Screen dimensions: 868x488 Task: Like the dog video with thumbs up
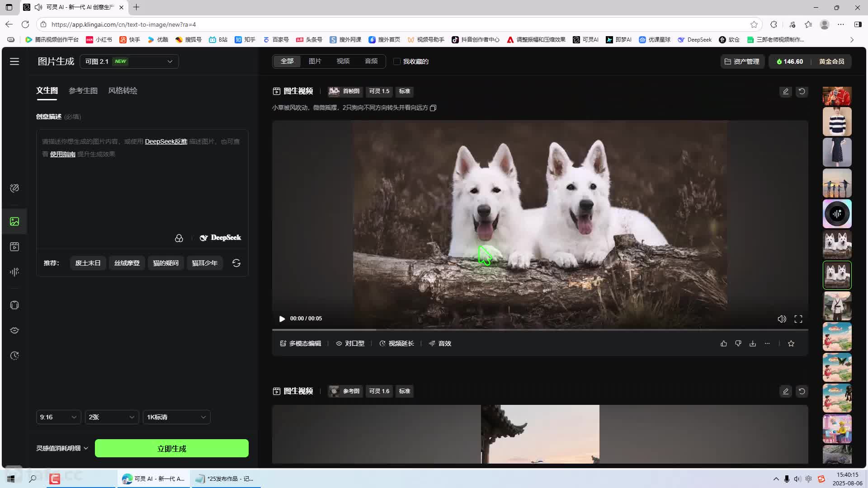724,343
